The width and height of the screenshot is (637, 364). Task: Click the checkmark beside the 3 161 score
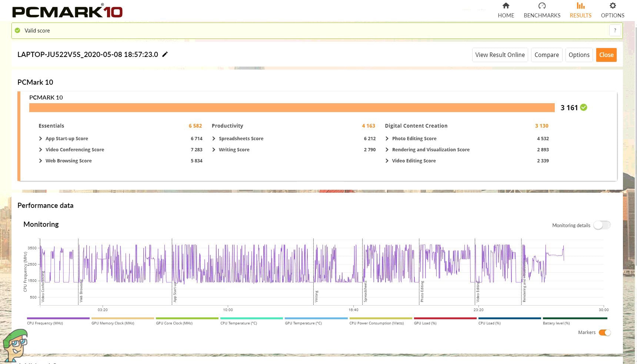tap(584, 108)
